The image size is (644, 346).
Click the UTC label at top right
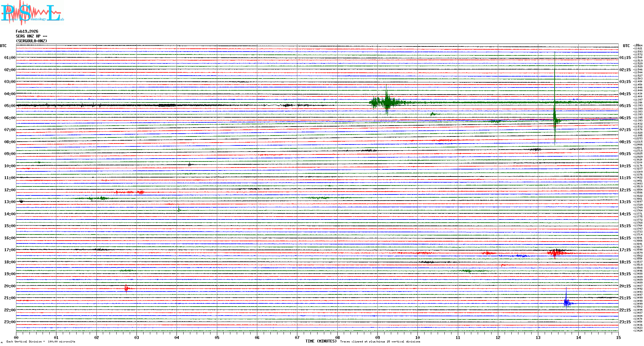click(x=626, y=46)
